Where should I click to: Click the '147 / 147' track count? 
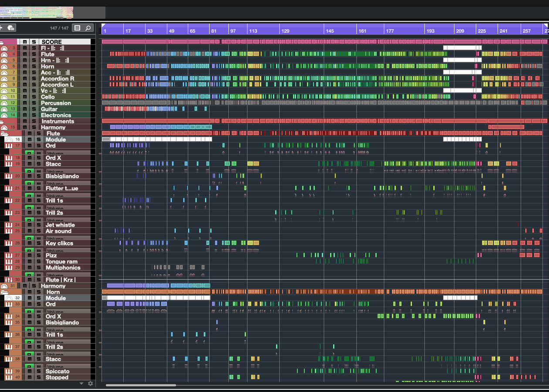(59, 28)
